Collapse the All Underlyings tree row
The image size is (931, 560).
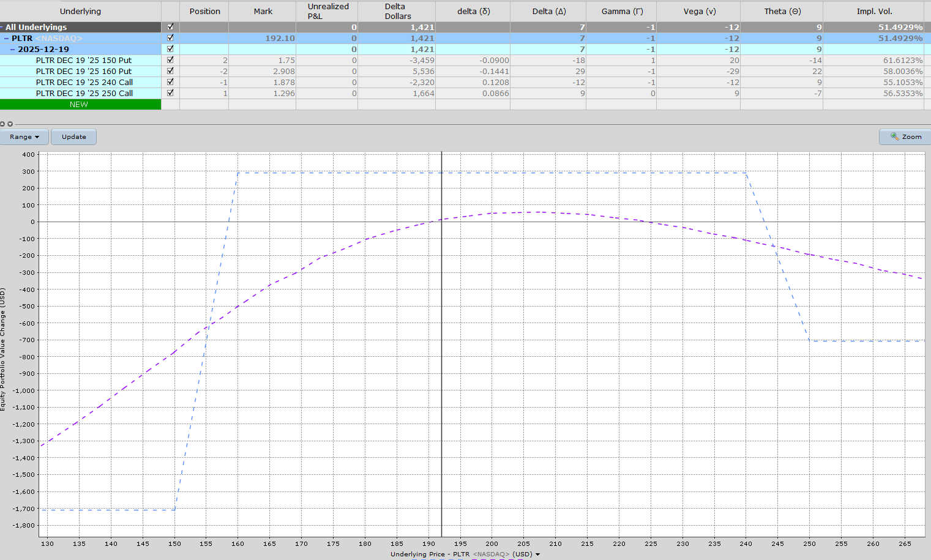2,28
